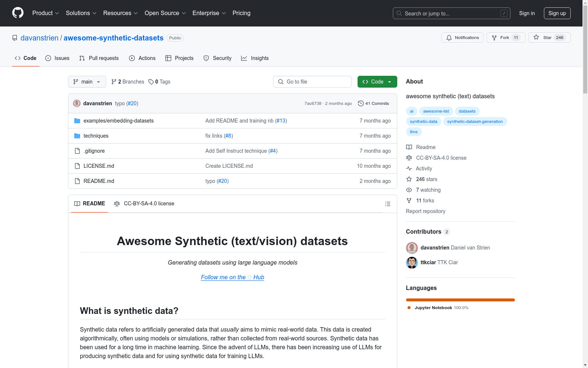Open the awesome-synthetic-datasets repo link

pyautogui.click(x=114, y=38)
